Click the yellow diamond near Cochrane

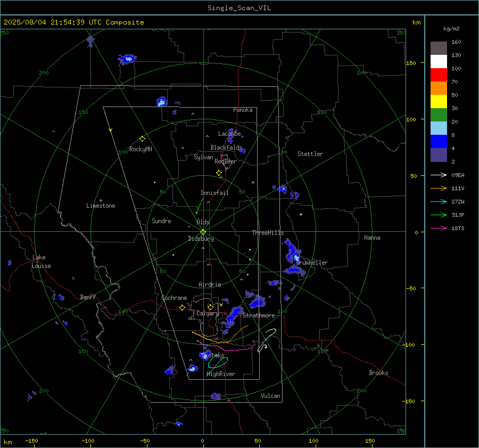183,307
